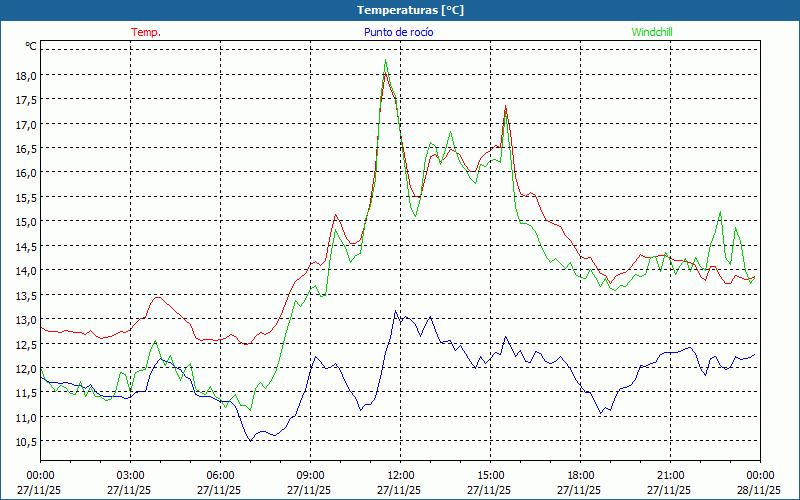This screenshot has height=500, width=800.
Task: Select the red Temp. legend label
Action: pos(146,32)
